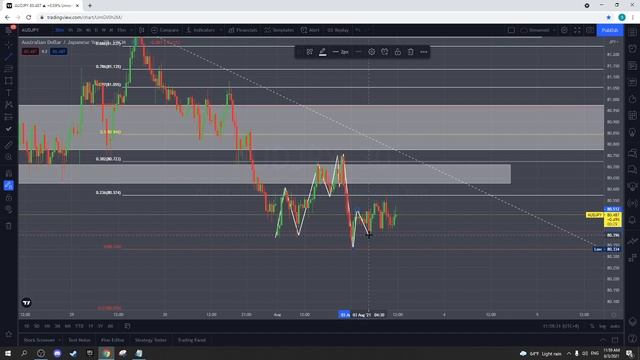Toggle stay in drawing mode
The image size is (640, 360).
pos(9,185)
